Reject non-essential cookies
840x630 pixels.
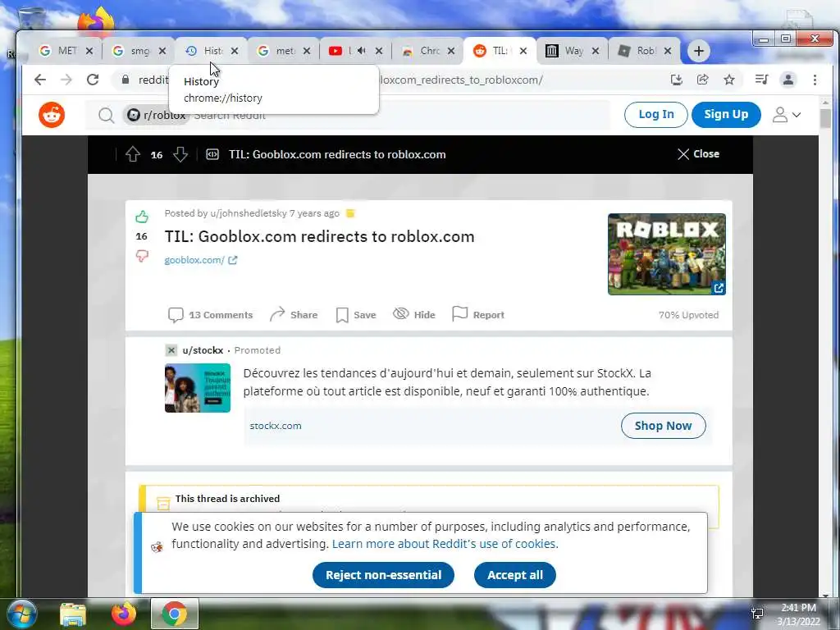point(384,575)
